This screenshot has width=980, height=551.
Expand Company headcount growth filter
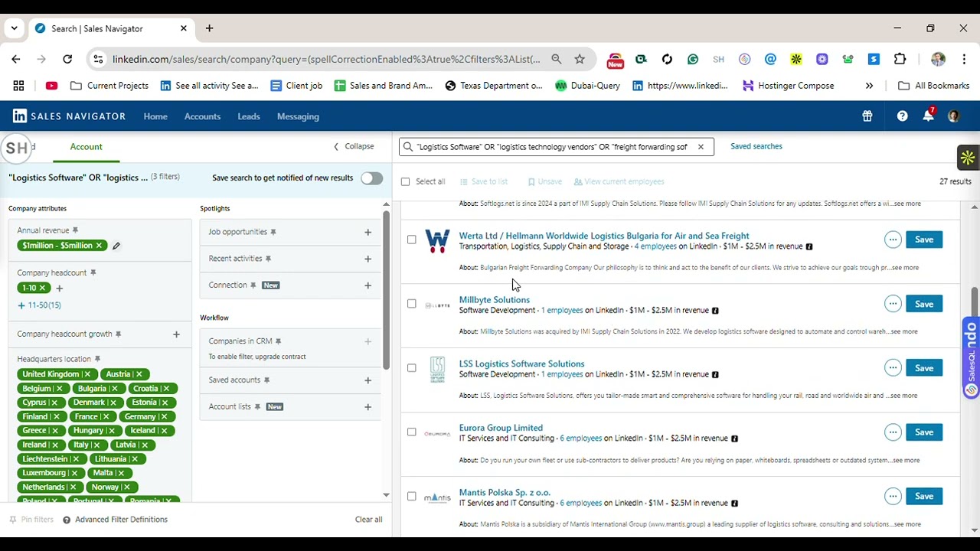[x=176, y=334]
